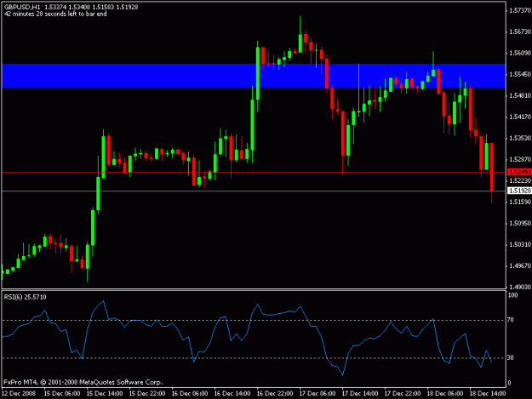Viewport: 532px width, 399px height.
Task: Click the 1.49030 price axis label
Action: [x=520, y=288]
